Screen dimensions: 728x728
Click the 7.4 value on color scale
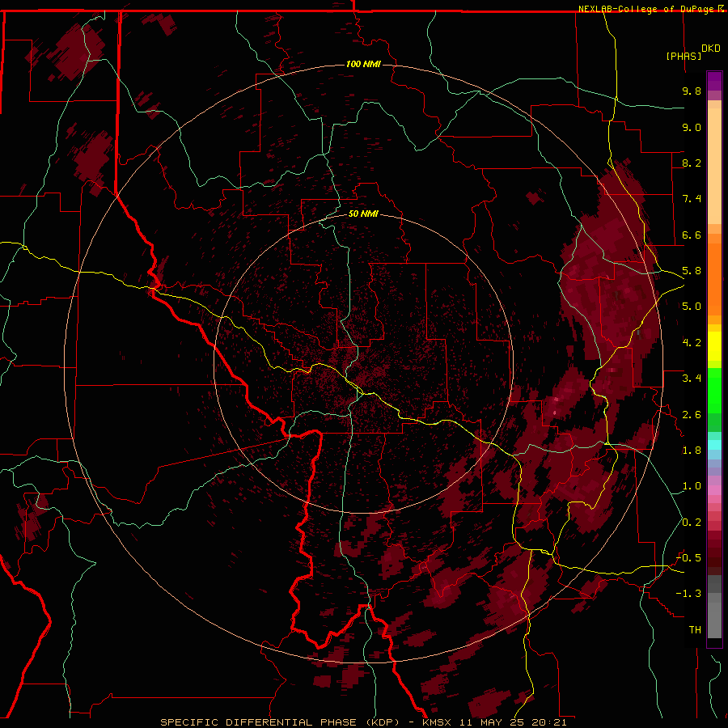(x=692, y=199)
